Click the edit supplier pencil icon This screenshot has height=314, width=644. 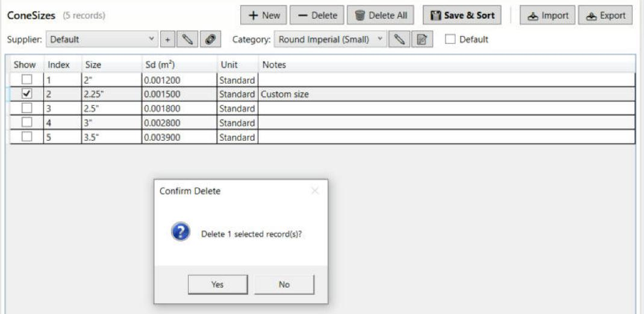point(187,40)
